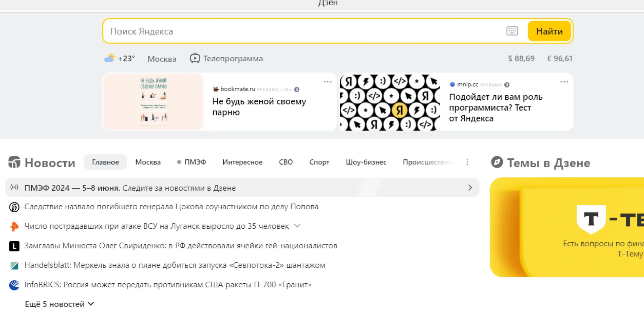Viewport: 644px width, 310px height.
Task: Open the programmer test ad thumbnail
Action: 390,102
